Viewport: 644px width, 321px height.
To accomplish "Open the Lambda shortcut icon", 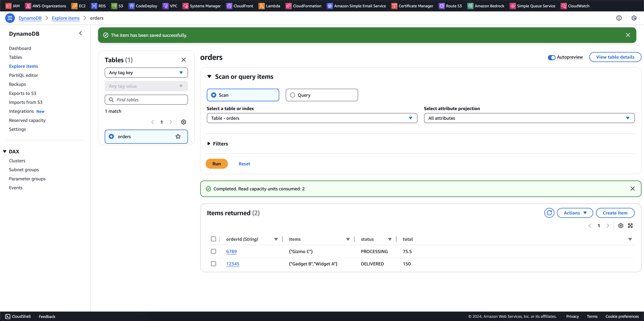I will (x=261, y=6).
